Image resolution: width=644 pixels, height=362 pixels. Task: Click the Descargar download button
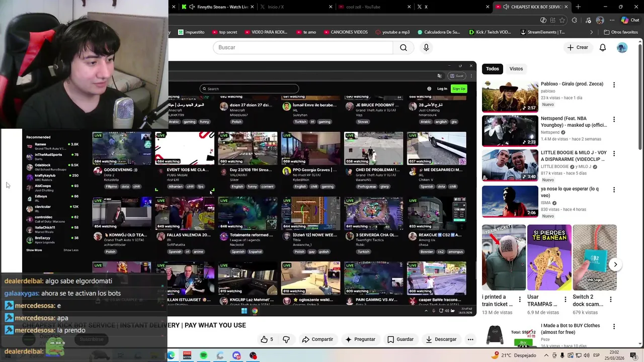coord(441,339)
